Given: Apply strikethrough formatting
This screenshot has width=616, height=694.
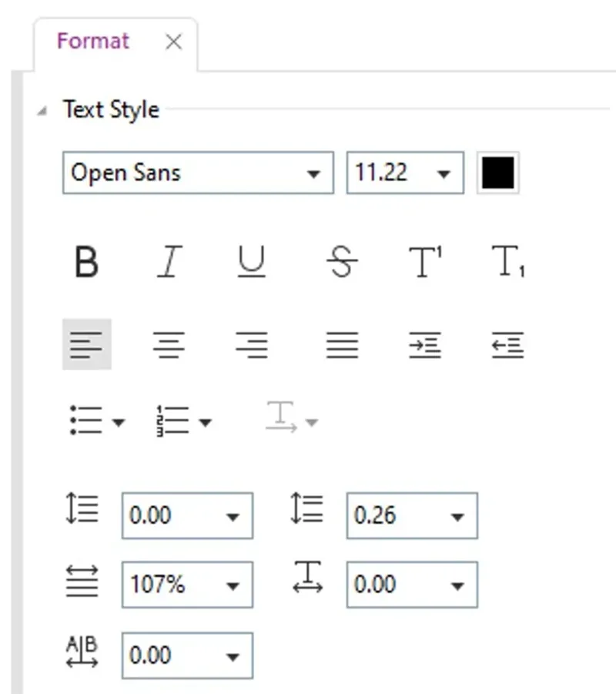Looking at the screenshot, I should [x=341, y=263].
